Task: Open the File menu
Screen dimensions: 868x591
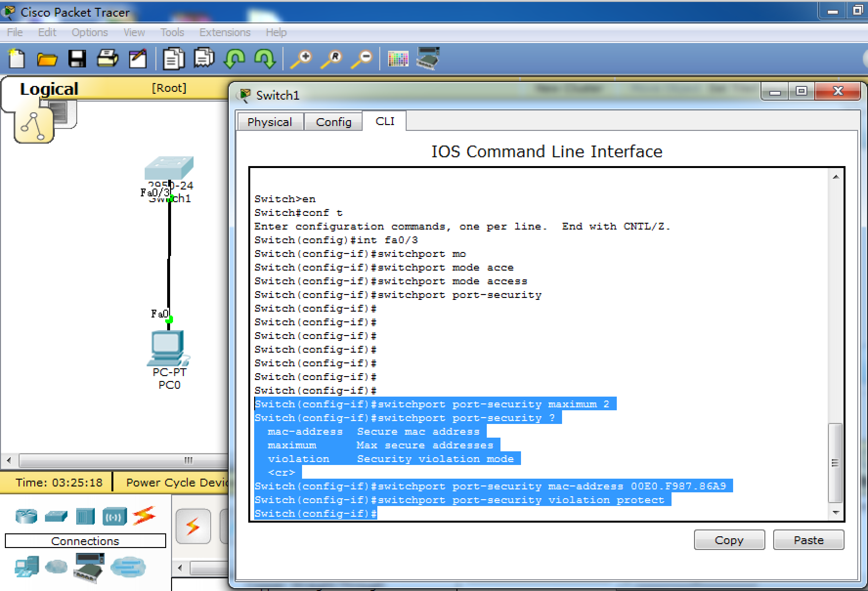Action: [x=15, y=32]
